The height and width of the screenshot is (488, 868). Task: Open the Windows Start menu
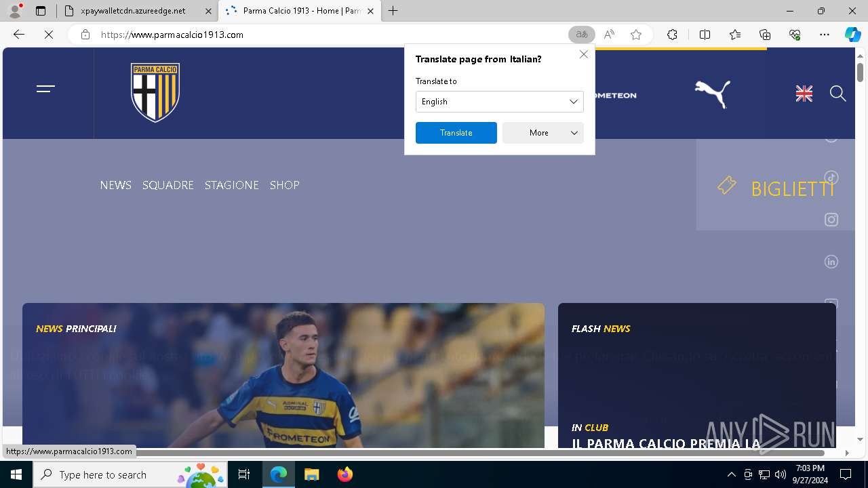click(x=16, y=474)
